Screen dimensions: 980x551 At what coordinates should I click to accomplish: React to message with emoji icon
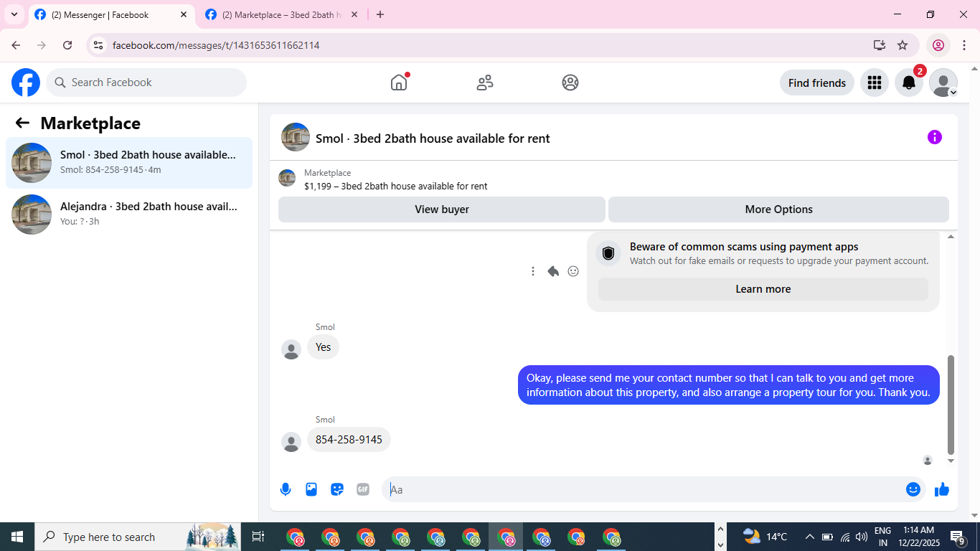pos(573,271)
